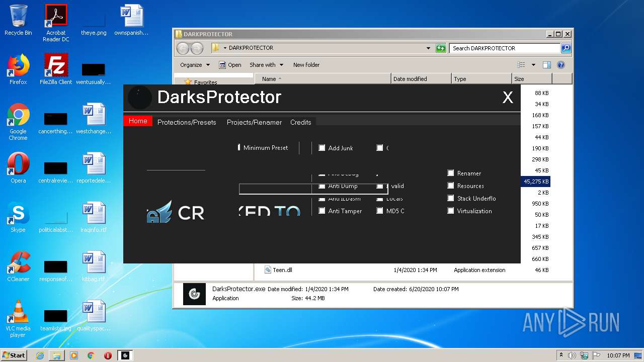Image resolution: width=644 pixels, height=362 pixels.
Task: Enable the Virtualization checkbox
Action: (451, 211)
